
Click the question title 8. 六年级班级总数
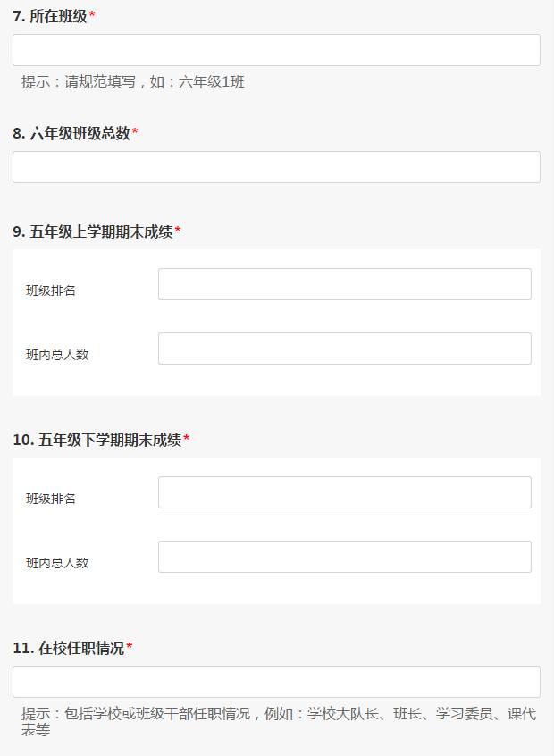(x=71, y=133)
